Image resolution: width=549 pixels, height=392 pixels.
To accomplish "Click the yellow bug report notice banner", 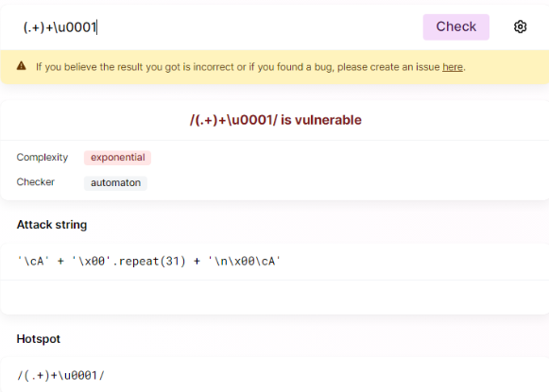I will 274,67.
